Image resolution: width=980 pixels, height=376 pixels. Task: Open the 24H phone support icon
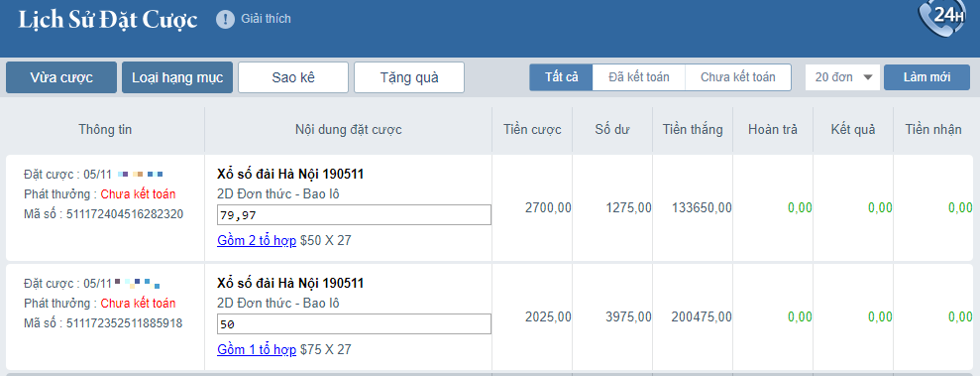941,19
